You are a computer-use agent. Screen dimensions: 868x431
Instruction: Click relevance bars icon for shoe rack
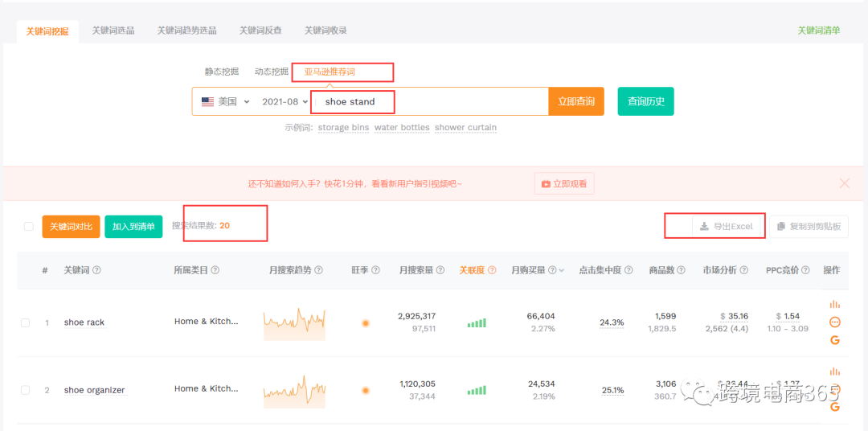pos(477,323)
